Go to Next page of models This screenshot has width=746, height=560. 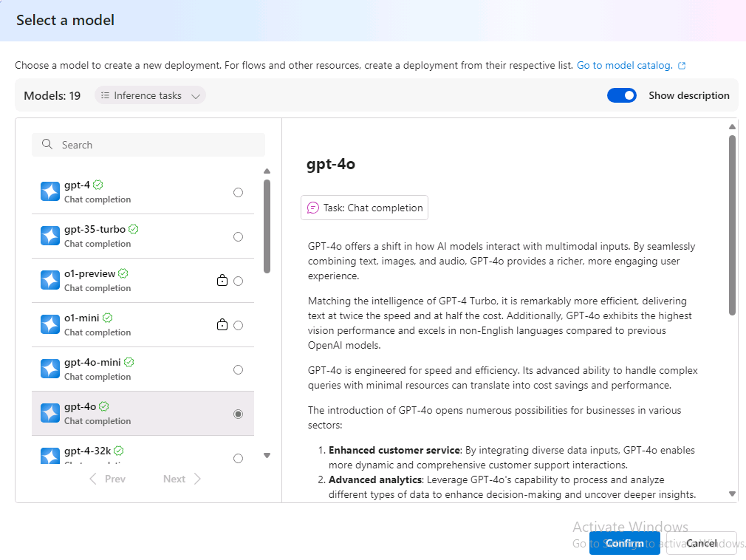pos(182,479)
